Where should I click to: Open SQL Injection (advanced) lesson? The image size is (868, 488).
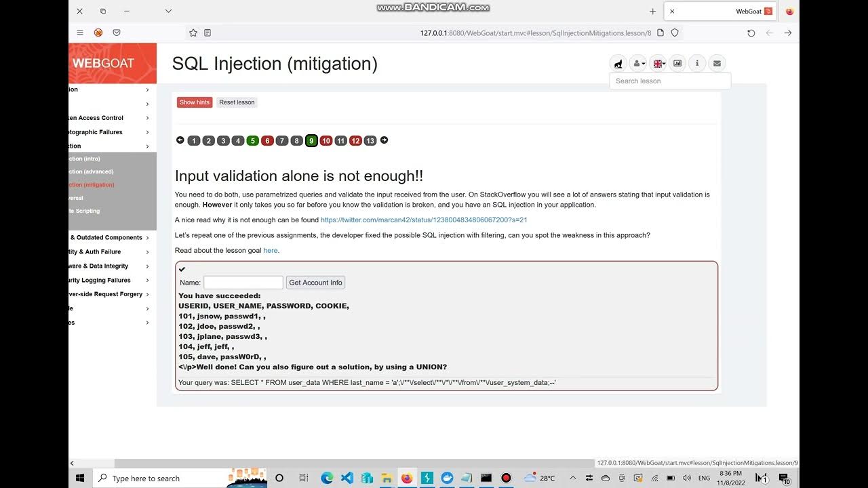tap(91, 171)
